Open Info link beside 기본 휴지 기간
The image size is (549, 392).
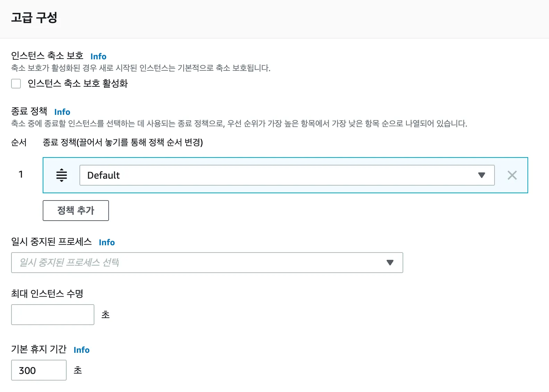[x=82, y=350]
